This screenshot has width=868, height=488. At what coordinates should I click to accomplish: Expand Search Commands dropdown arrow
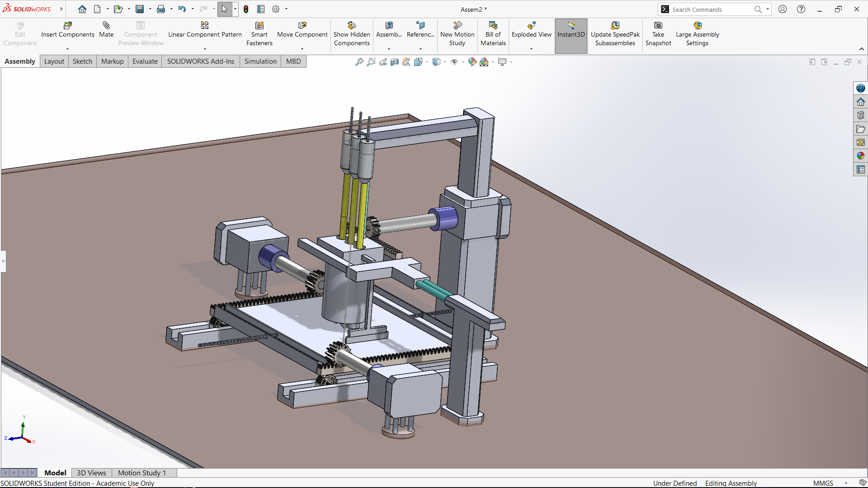(x=767, y=9)
